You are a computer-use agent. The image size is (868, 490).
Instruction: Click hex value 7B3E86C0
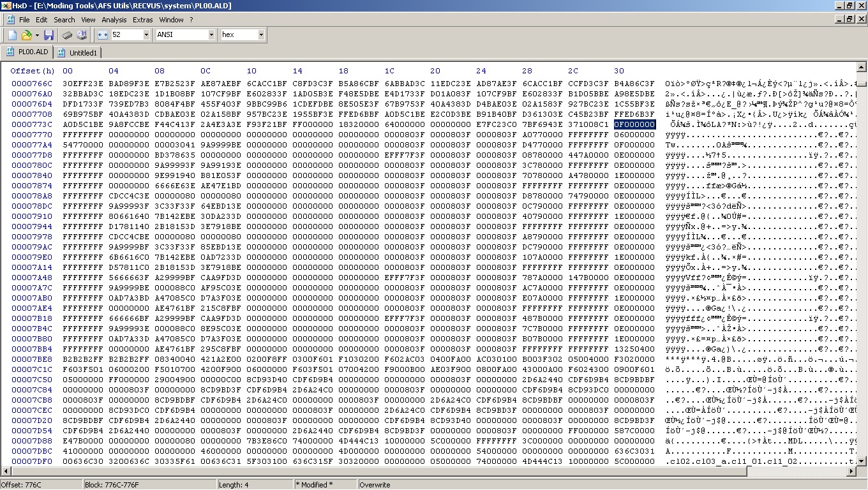pyautogui.click(x=267, y=441)
